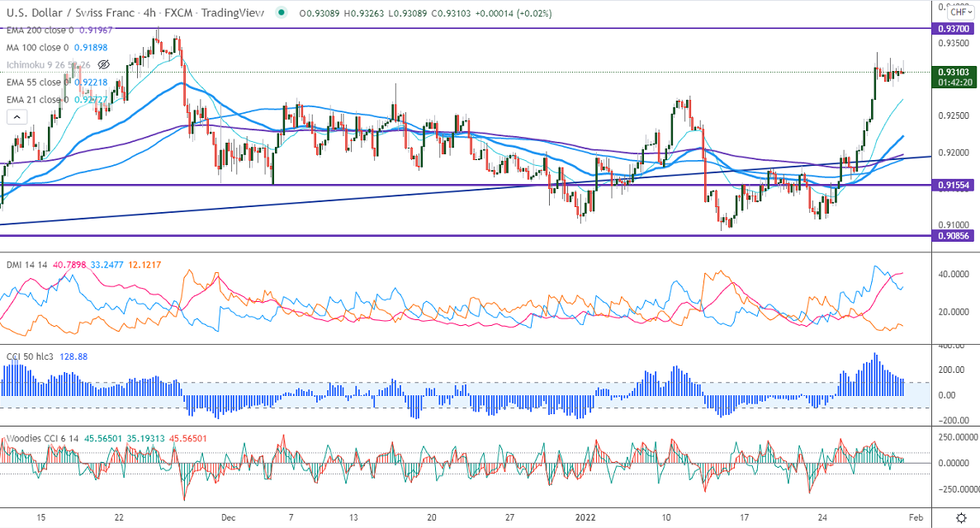Click the 0.93500 price scale label

click(954, 43)
